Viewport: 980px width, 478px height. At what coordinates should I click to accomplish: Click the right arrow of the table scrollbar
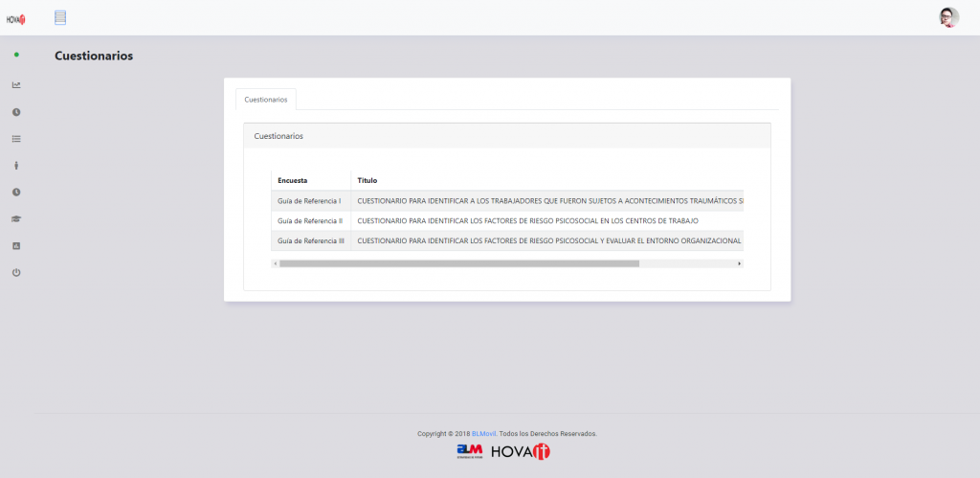[x=739, y=262]
